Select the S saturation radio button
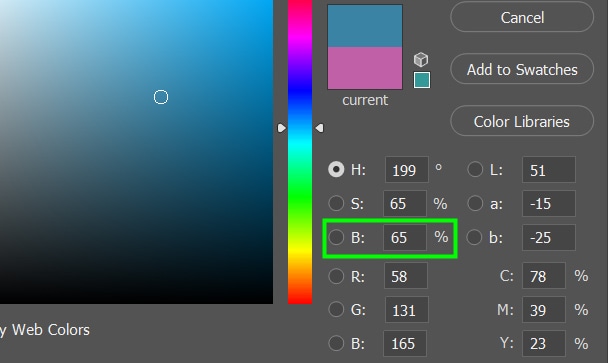Viewport: 608px width, 363px height. coord(336,203)
